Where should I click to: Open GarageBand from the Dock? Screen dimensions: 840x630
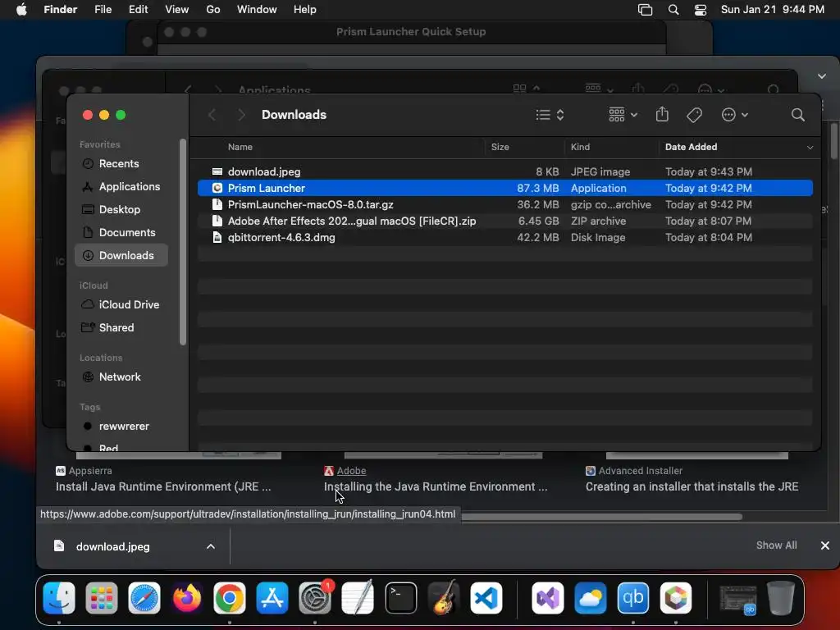444,598
